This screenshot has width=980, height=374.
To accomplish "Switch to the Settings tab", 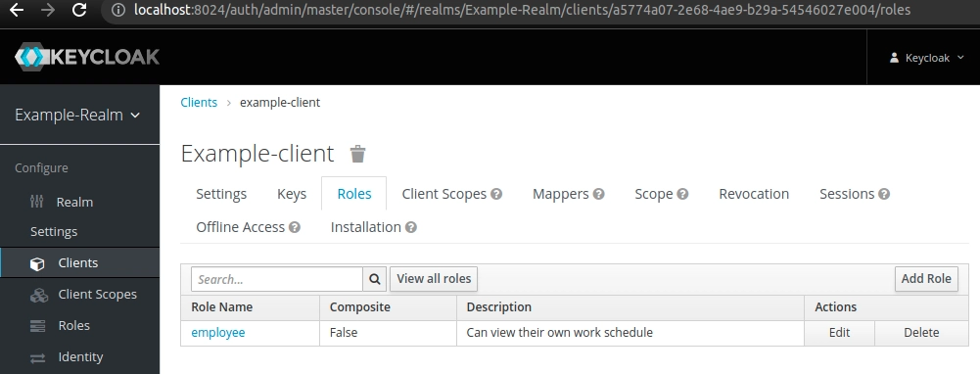I will click(221, 194).
